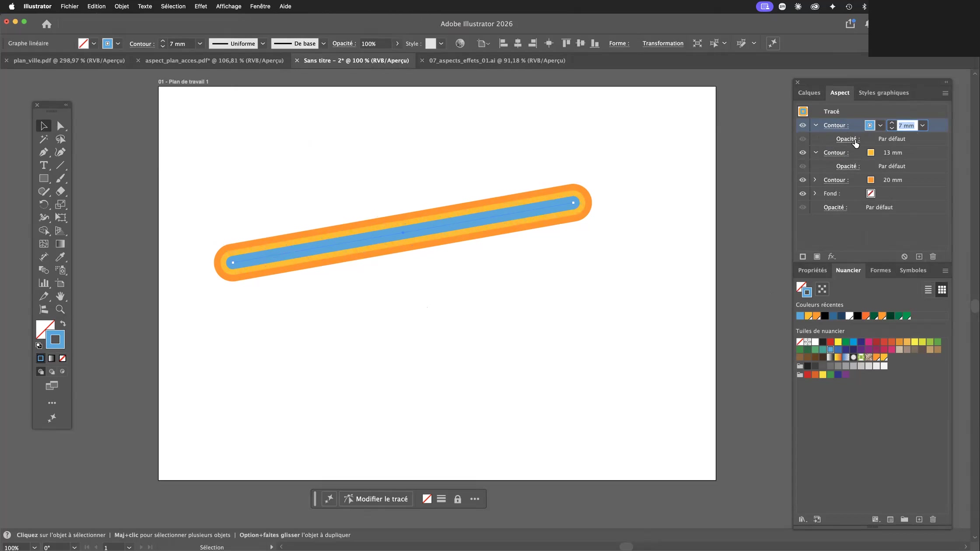Image resolution: width=980 pixels, height=551 pixels.
Task: Expand the Fond row
Action: tap(815, 193)
